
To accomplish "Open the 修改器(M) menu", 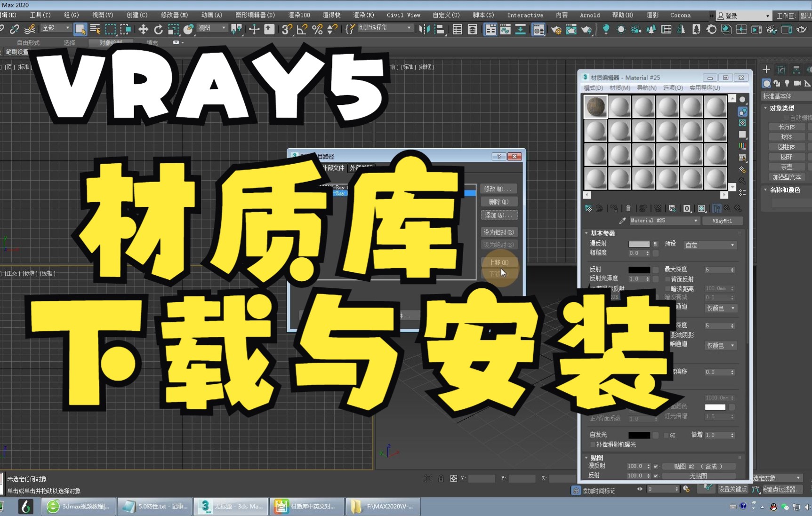I will click(174, 15).
